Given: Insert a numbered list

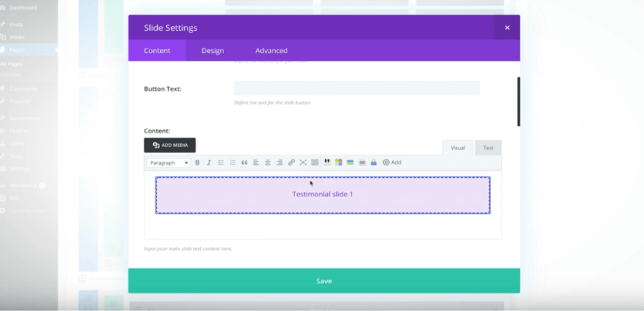Looking at the screenshot, I should pos(232,163).
